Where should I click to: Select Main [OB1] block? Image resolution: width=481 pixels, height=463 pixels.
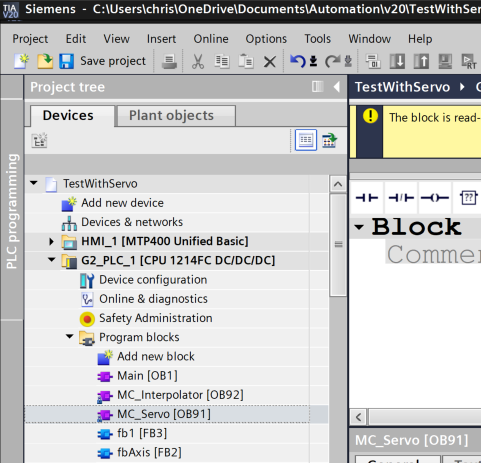coord(147,376)
